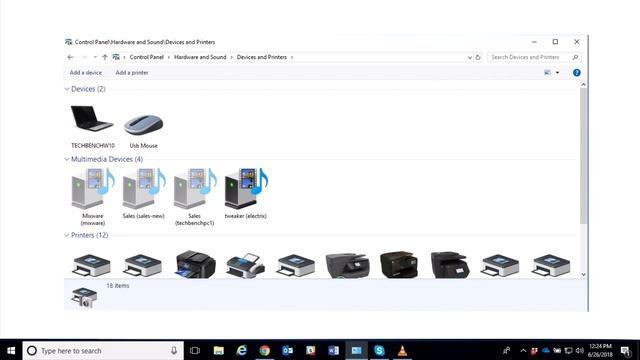Expand the chevron after Control Panel breadcrumb
The height and width of the screenshot is (360, 640).
click(169, 57)
